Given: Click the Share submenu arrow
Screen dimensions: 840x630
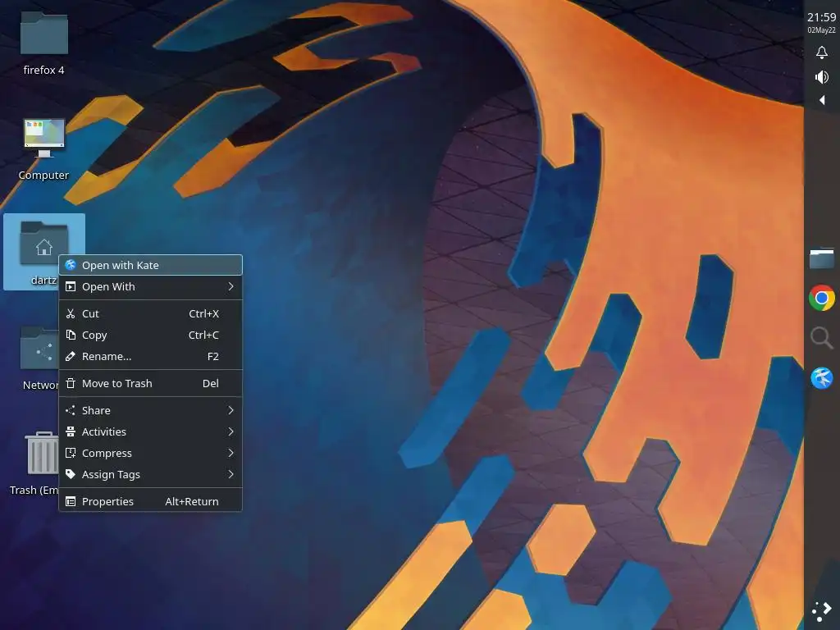Looking at the screenshot, I should pyautogui.click(x=231, y=410).
